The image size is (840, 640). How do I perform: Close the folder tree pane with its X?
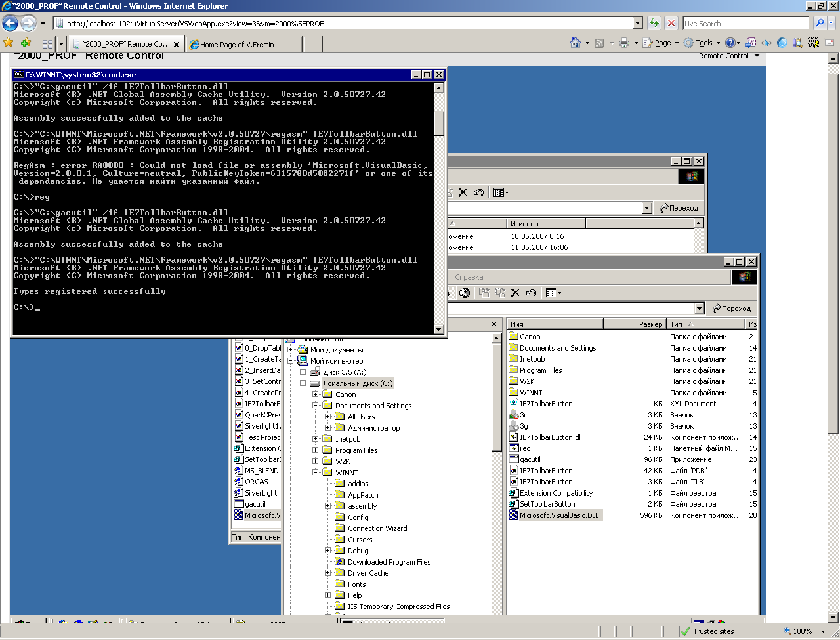point(494,324)
